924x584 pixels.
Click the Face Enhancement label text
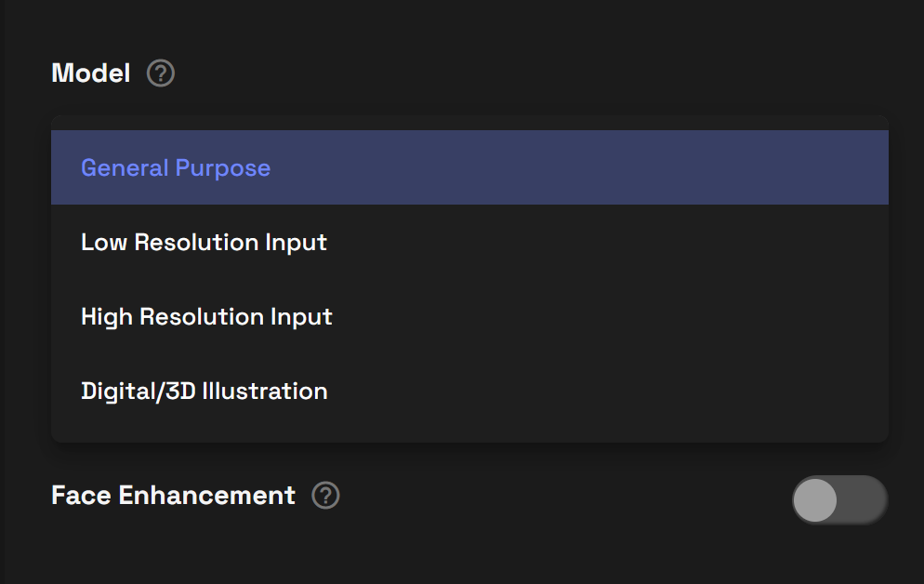coord(173,495)
